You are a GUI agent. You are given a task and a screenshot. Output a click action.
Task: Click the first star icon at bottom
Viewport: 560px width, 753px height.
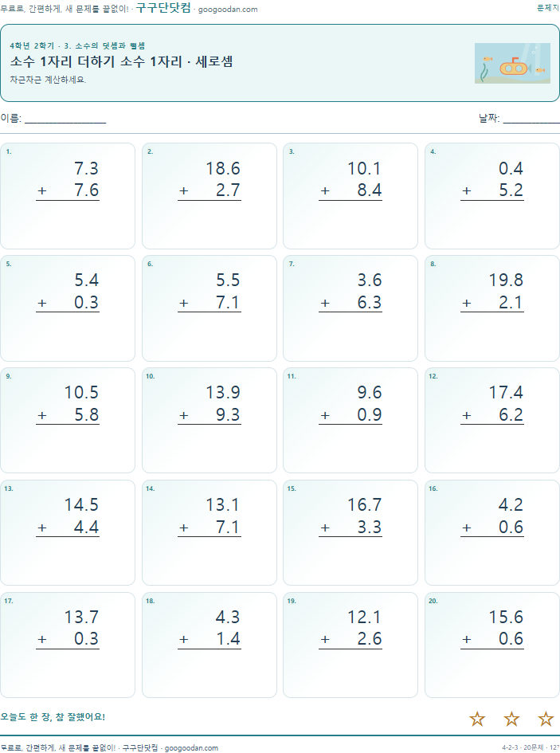pos(477,719)
